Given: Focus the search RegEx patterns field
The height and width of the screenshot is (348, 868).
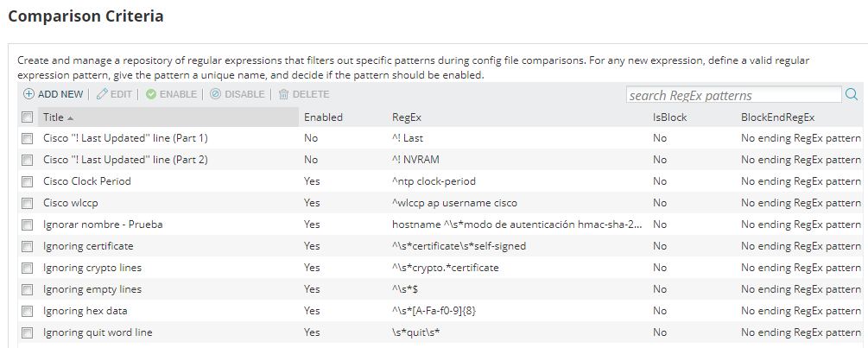Looking at the screenshot, I should pos(733,95).
